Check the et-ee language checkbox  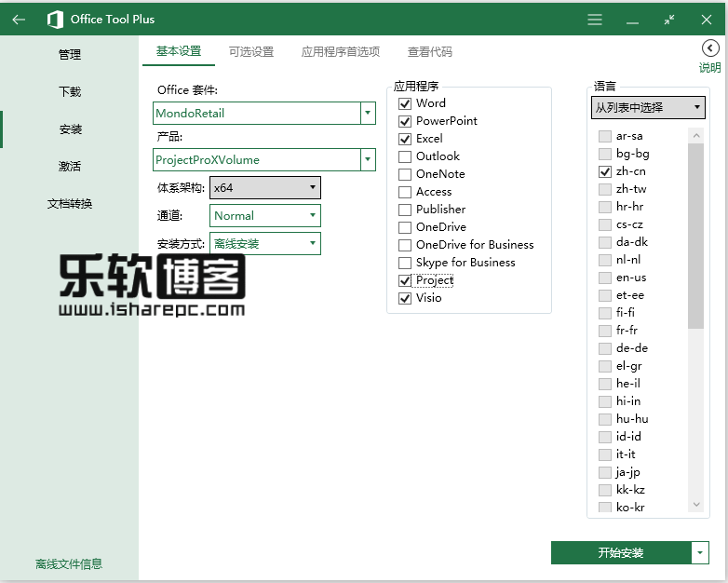(604, 295)
